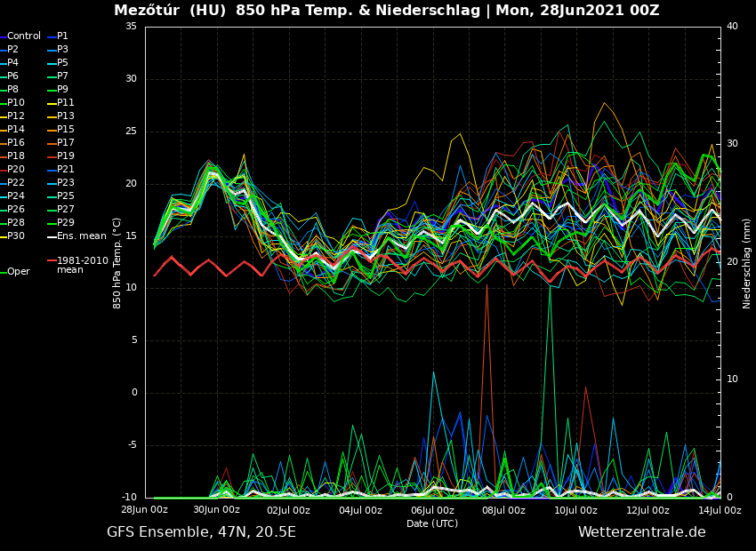This screenshot has height=551, width=756.
Task: Click the Date (UTC) axis label
Action: 432,523
